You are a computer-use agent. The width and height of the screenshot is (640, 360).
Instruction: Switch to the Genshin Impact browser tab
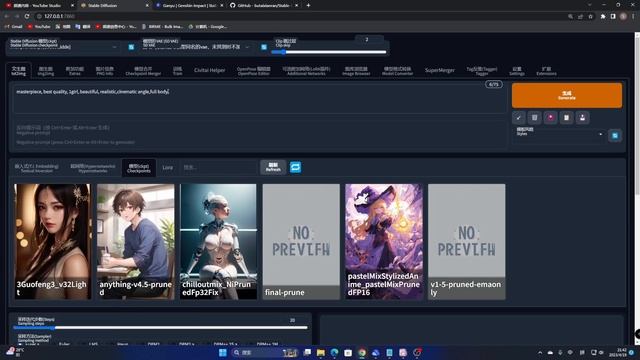click(189, 5)
